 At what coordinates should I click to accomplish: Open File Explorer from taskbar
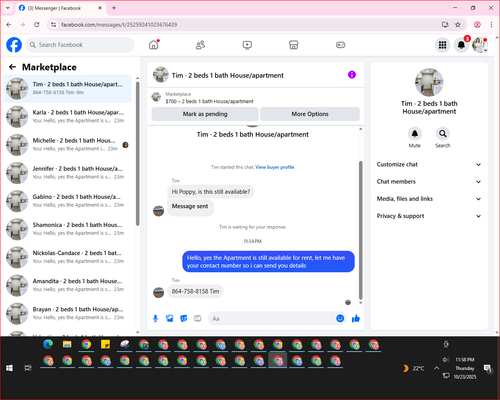(67, 344)
